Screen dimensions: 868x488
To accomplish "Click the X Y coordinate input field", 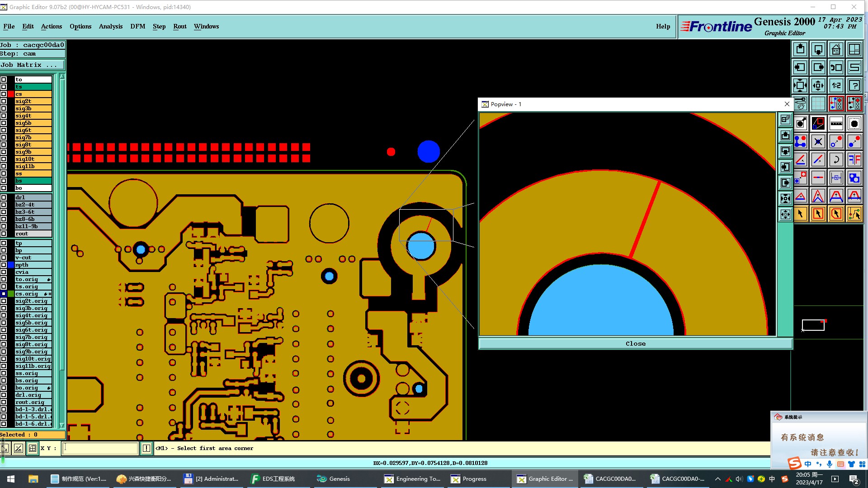I will coord(100,448).
